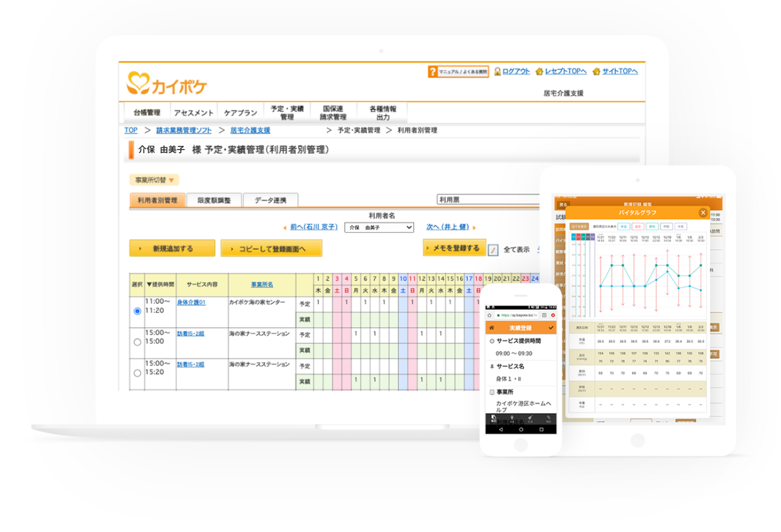Tap the red stop icon in phone browser bar
Screen dimensions: 781x532
coord(552,315)
